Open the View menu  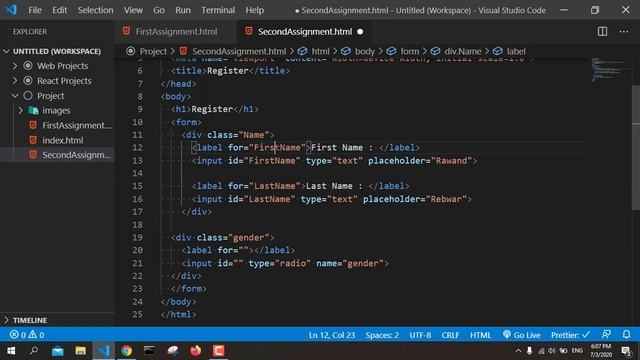[133, 10]
